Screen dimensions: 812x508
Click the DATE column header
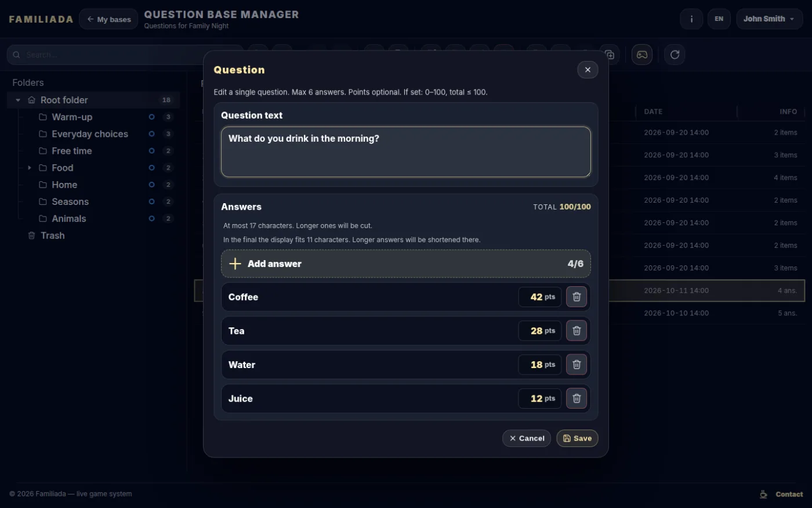[653, 111]
